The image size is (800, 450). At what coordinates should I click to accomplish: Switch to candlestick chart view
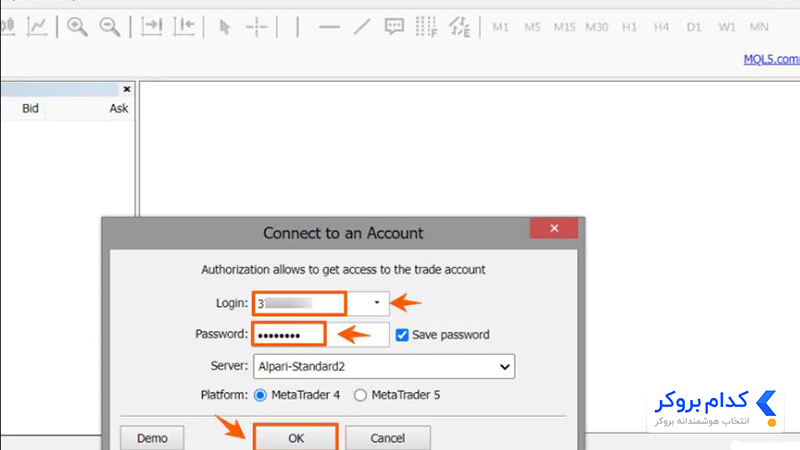pyautogui.click(x=7, y=27)
